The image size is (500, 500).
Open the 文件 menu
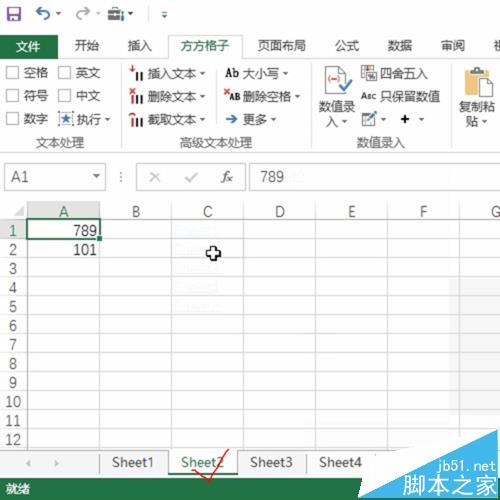click(x=28, y=46)
